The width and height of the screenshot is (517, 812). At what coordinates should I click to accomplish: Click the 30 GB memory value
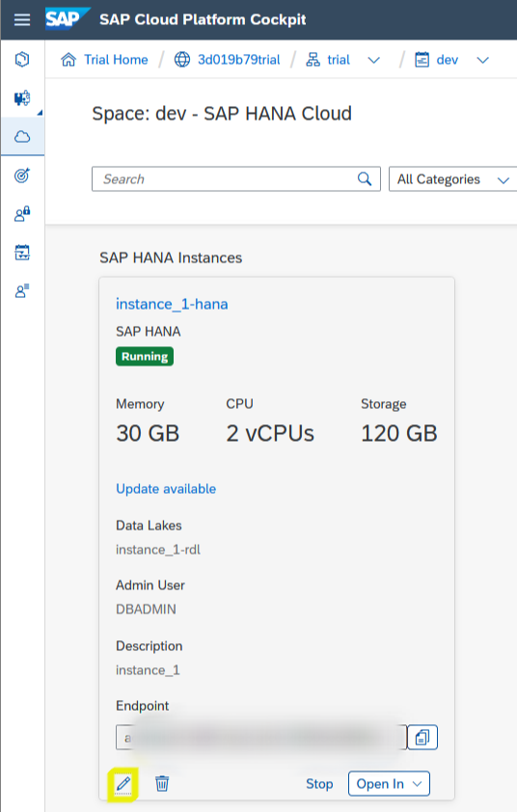point(148,433)
